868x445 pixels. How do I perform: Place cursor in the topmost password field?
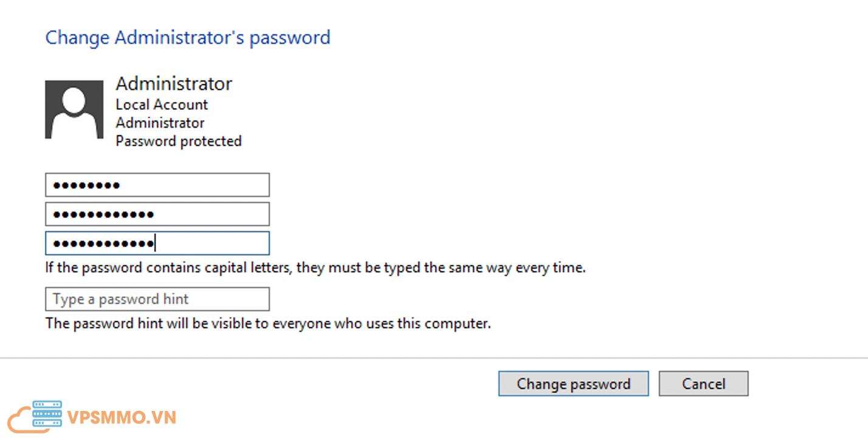(157, 184)
